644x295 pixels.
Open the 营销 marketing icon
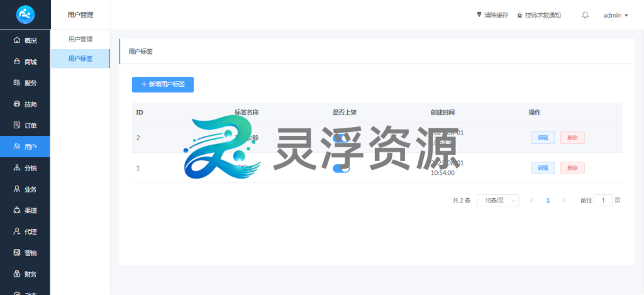(17, 253)
